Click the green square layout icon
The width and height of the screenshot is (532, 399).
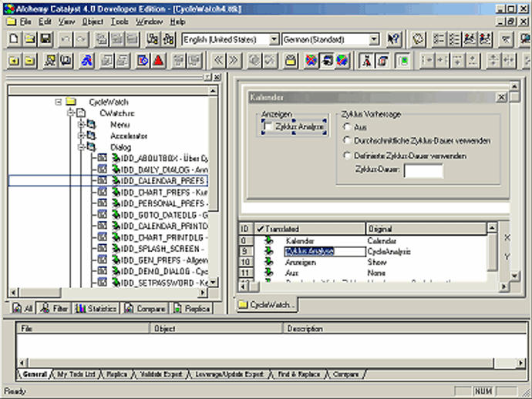[403, 61]
